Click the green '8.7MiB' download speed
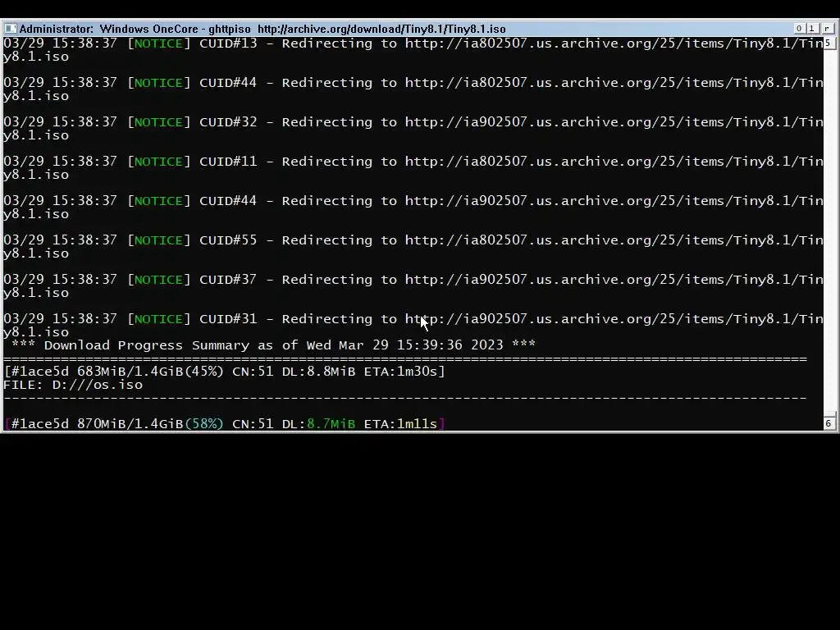 (x=331, y=424)
